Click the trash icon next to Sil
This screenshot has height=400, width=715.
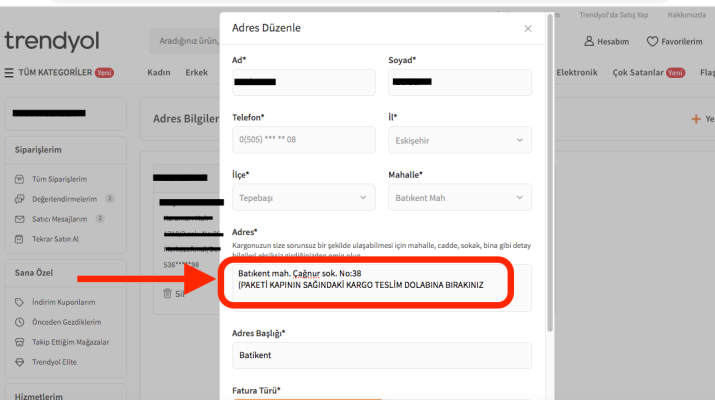tap(167, 293)
